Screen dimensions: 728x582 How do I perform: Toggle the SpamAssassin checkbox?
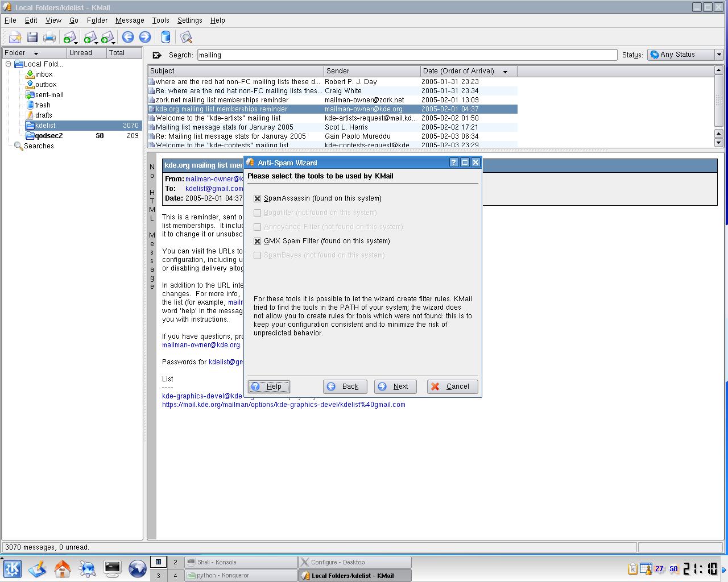coord(257,198)
